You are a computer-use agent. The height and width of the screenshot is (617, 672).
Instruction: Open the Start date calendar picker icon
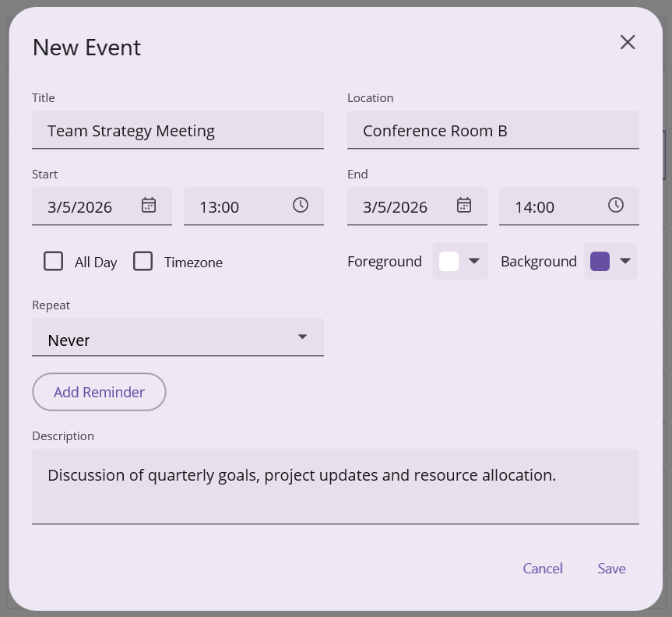(x=149, y=205)
